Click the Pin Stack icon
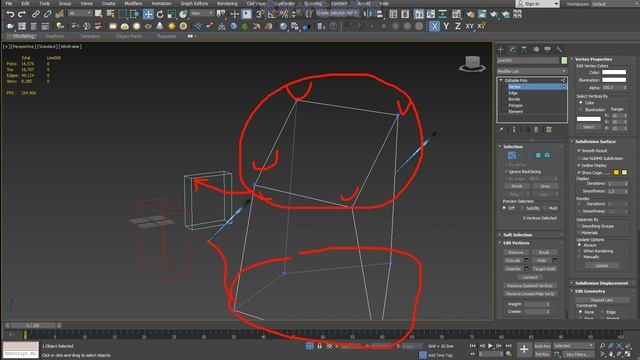The image size is (640, 360). tap(501, 130)
